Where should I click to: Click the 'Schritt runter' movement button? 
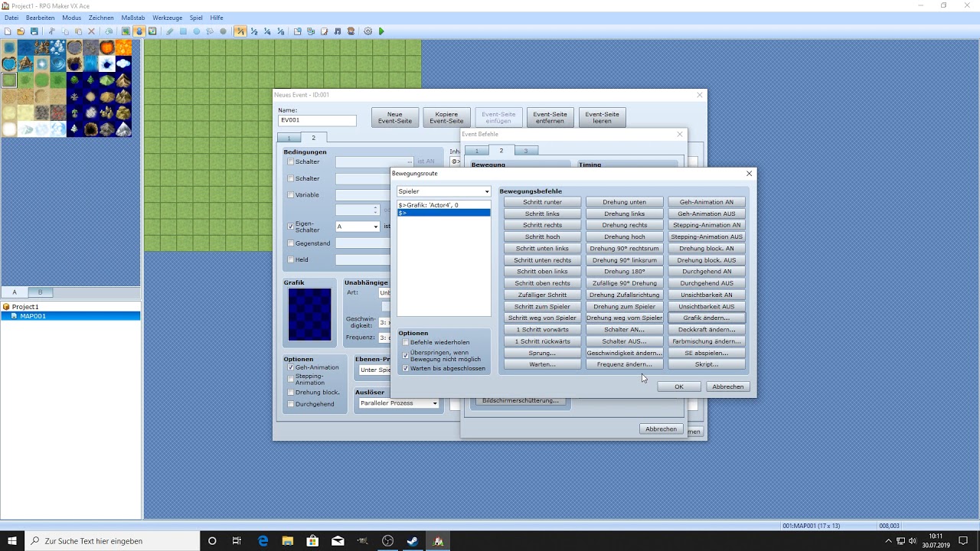click(x=543, y=202)
